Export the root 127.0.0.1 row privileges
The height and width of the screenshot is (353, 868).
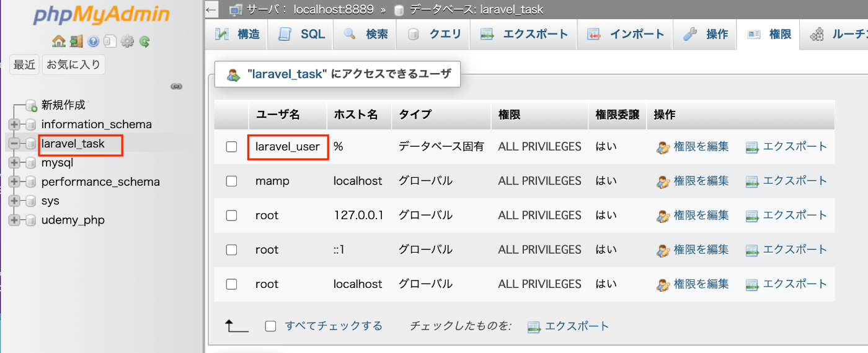(x=787, y=216)
